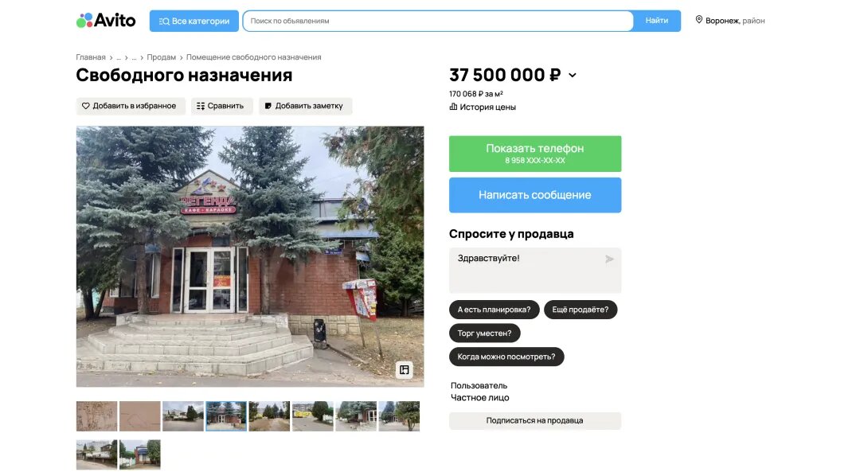
Task: Click the location pin icon for Воронеж
Action: pyautogui.click(x=698, y=20)
